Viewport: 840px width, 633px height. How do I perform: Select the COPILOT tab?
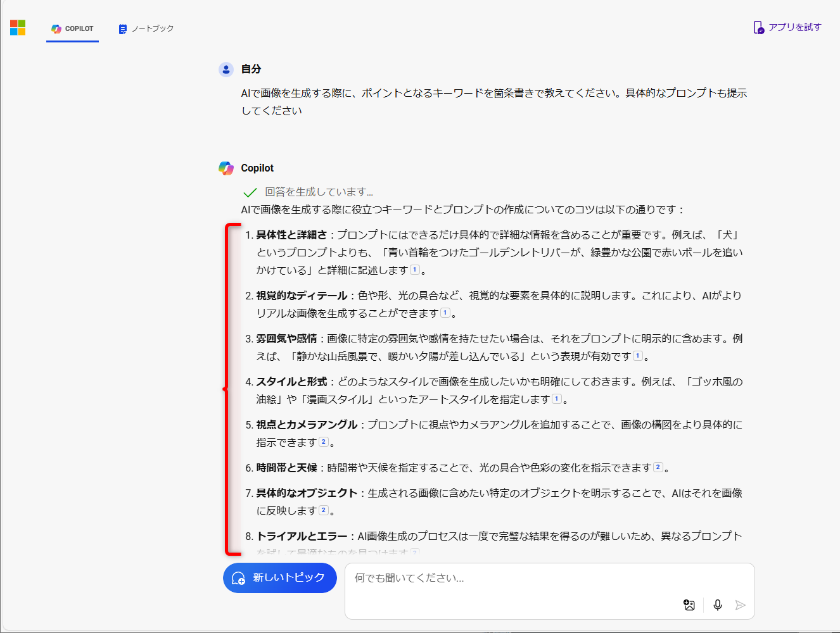(x=72, y=28)
